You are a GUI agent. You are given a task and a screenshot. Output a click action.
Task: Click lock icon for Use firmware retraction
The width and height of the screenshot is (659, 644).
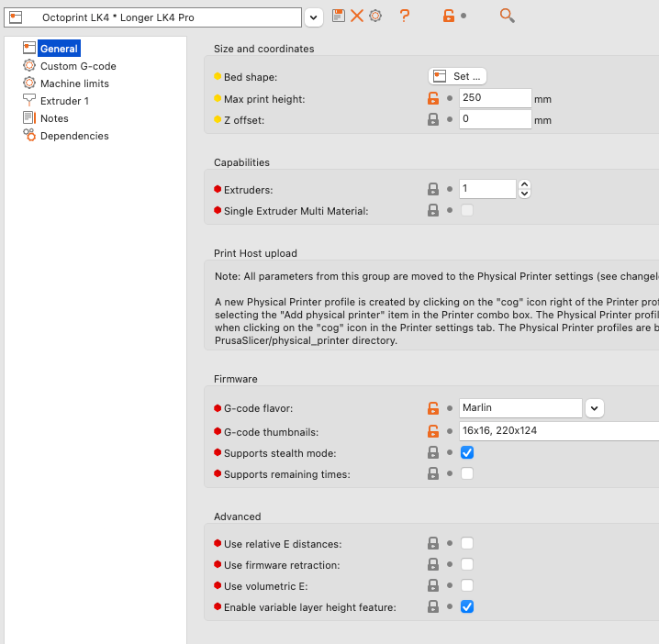pos(433,564)
